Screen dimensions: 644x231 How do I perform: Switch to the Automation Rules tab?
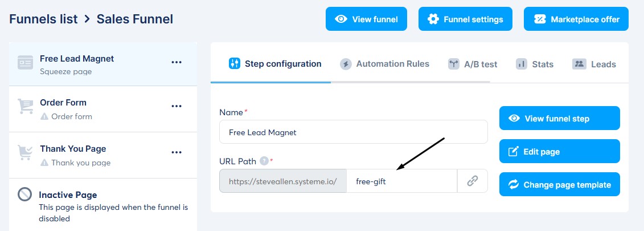click(x=385, y=64)
